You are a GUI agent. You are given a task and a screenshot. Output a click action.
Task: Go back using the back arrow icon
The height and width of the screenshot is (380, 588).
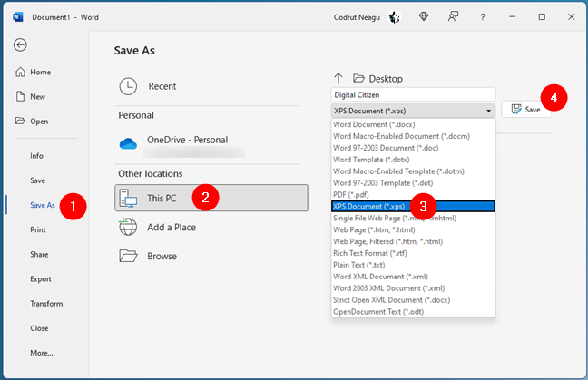[20, 45]
